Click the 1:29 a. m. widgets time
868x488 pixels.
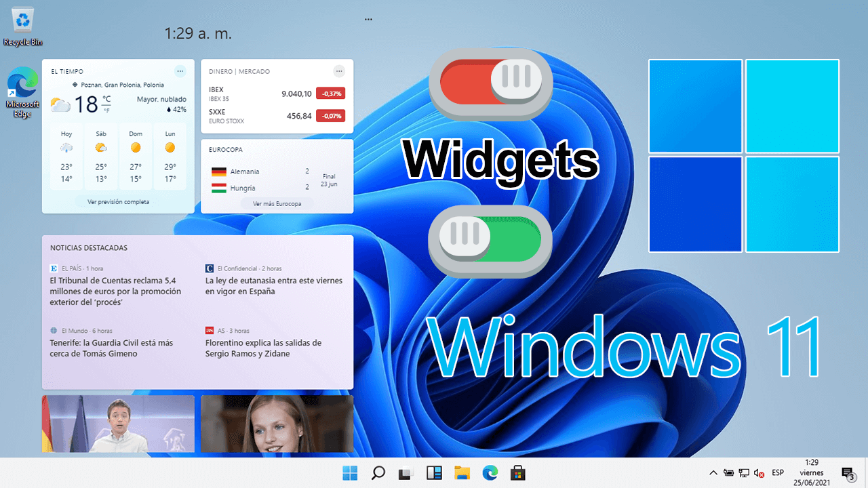[198, 33]
